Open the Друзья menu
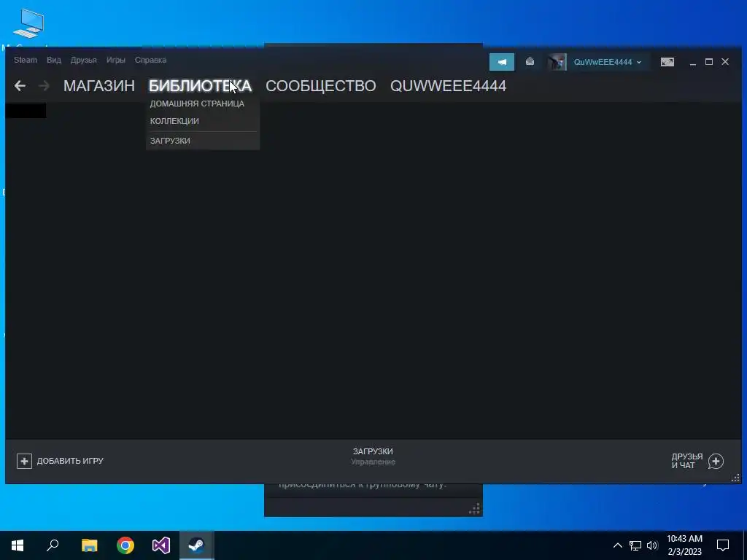 84,60
